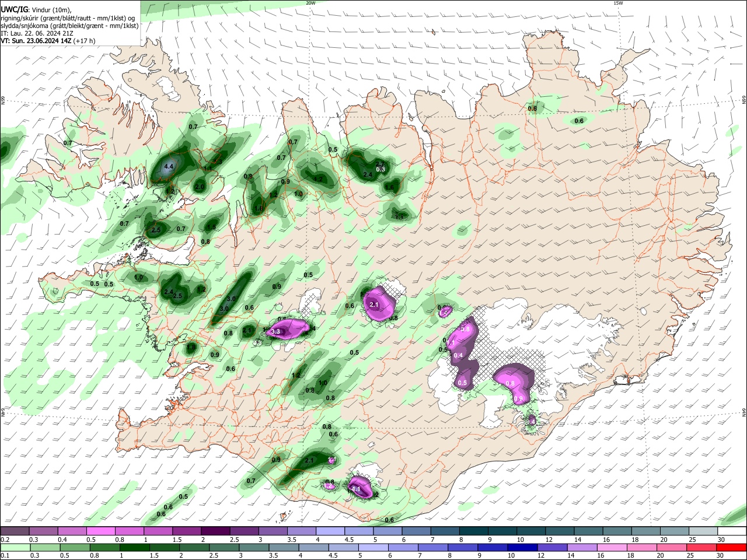Click the deep blue 10 swatch in bottom legend
This screenshot has width=747, height=560.
pos(522,547)
